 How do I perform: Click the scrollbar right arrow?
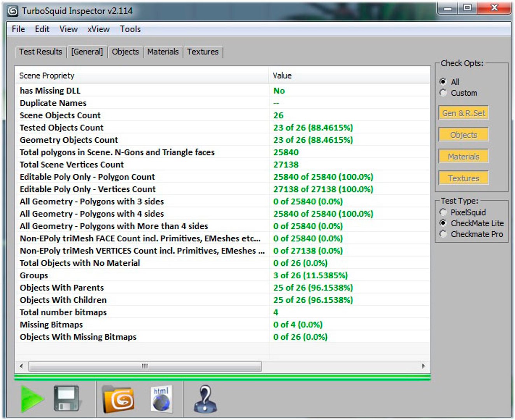click(x=424, y=366)
